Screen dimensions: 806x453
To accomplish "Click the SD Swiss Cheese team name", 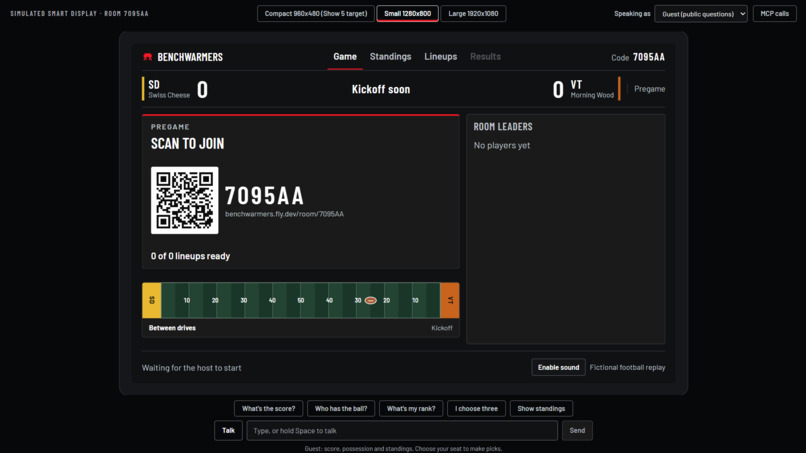I will pos(169,88).
